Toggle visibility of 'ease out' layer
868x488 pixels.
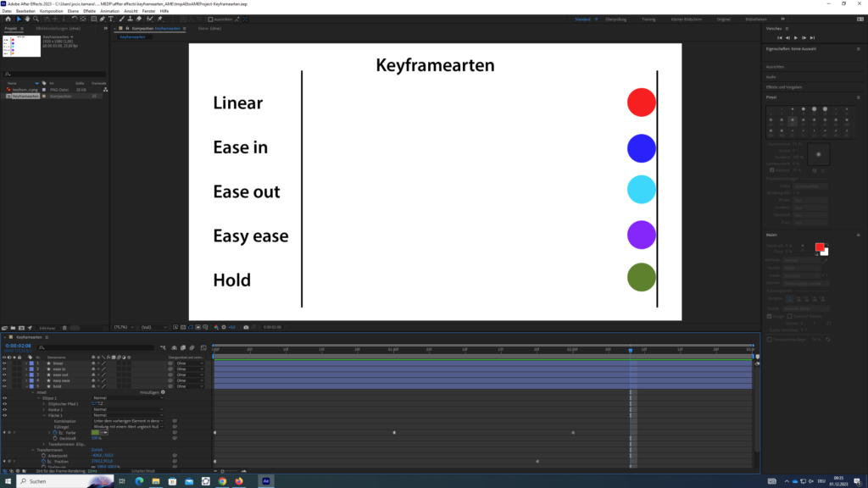click(4, 374)
